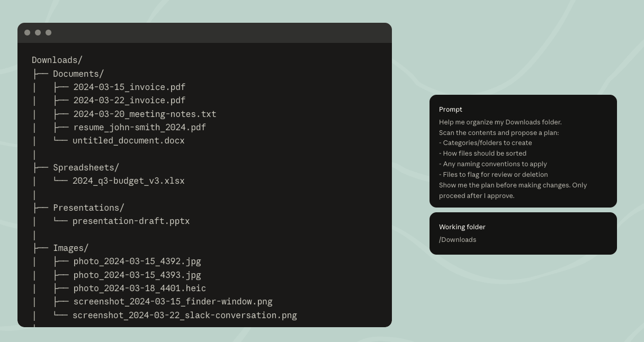Open the Documents folder entry
This screenshot has width=644, height=342.
pyautogui.click(x=78, y=74)
